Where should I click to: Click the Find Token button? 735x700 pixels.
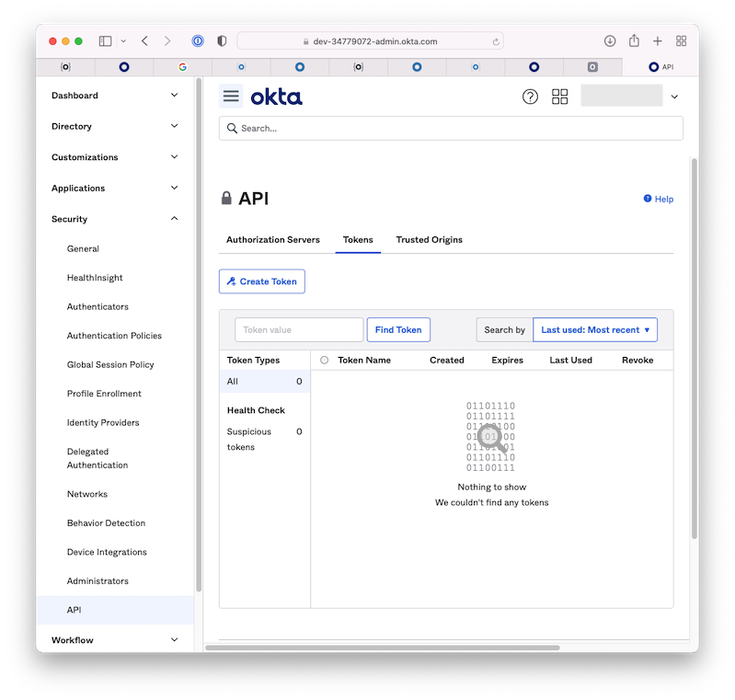coord(398,329)
